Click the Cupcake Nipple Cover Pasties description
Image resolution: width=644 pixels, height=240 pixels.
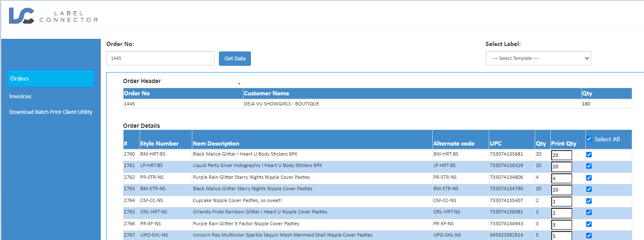pyautogui.click(x=237, y=201)
